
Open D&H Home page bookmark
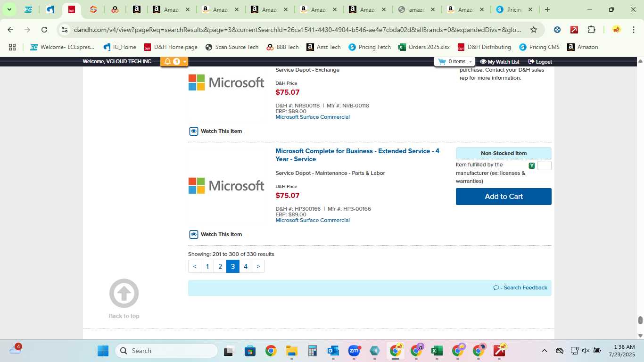click(x=171, y=47)
